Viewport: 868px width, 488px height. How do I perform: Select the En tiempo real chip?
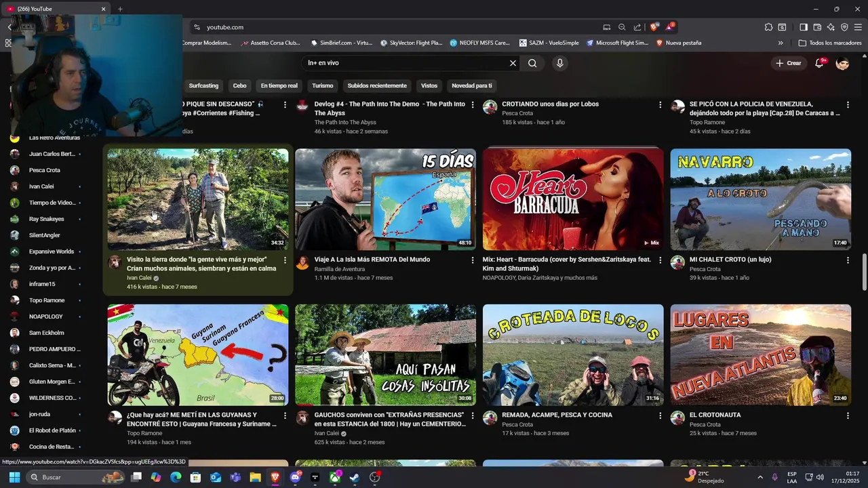(x=279, y=86)
